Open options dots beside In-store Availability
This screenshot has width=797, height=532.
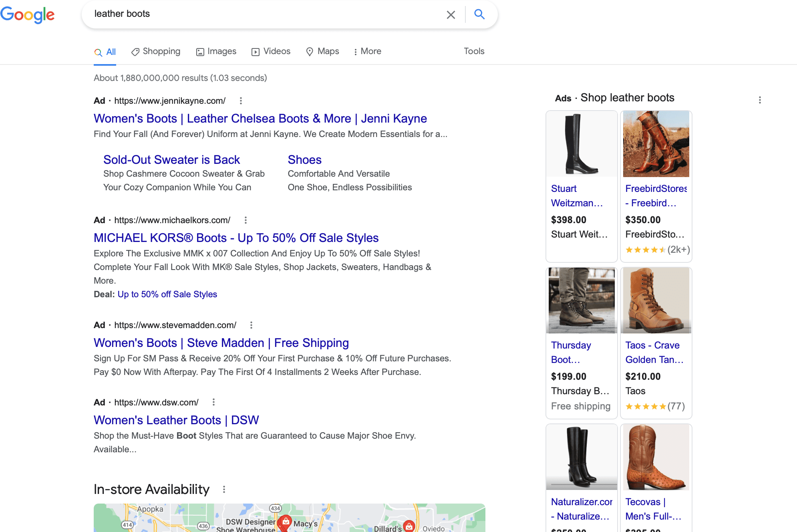pos(224,489)
